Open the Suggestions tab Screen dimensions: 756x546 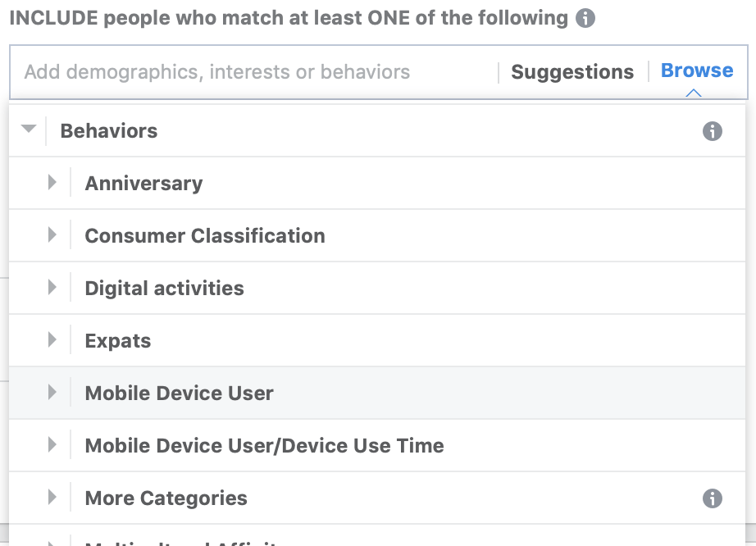click(x=572, y=72)
